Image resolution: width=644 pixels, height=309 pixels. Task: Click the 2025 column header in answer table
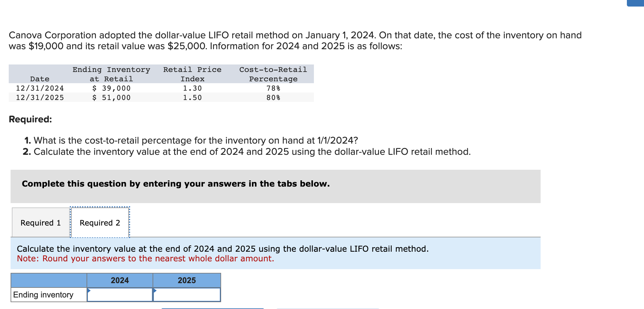pyautogui.click(x=187, y=280)
